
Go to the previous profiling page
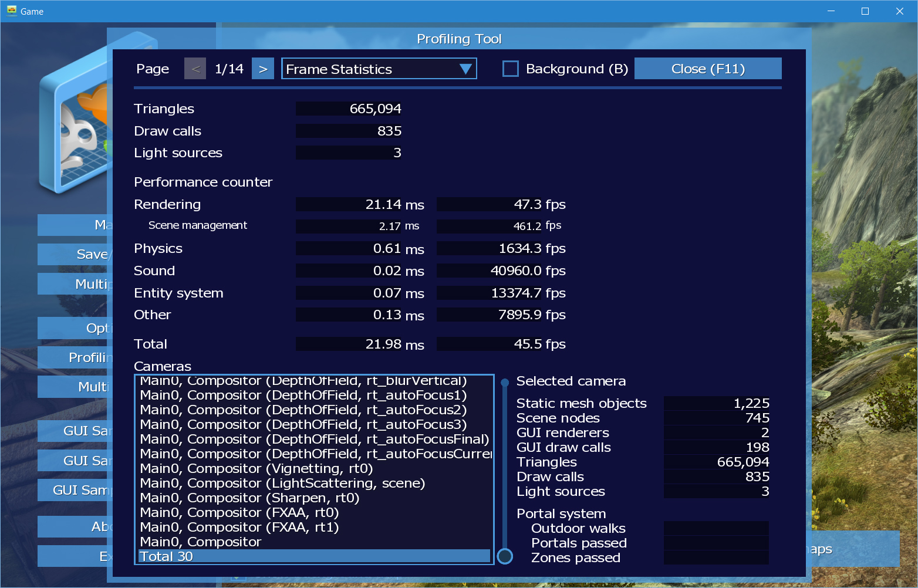[195, 69]
